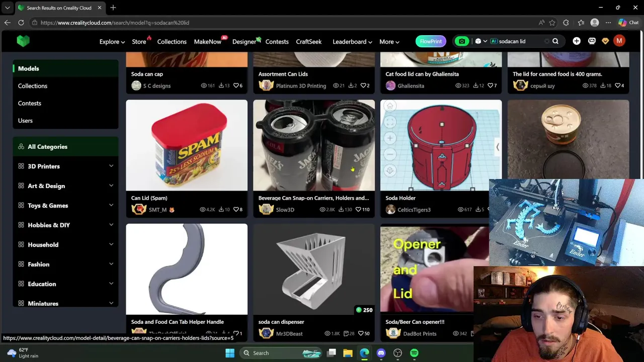Open the printer device icon in header

pyautogui.click(x=592, y=41)
